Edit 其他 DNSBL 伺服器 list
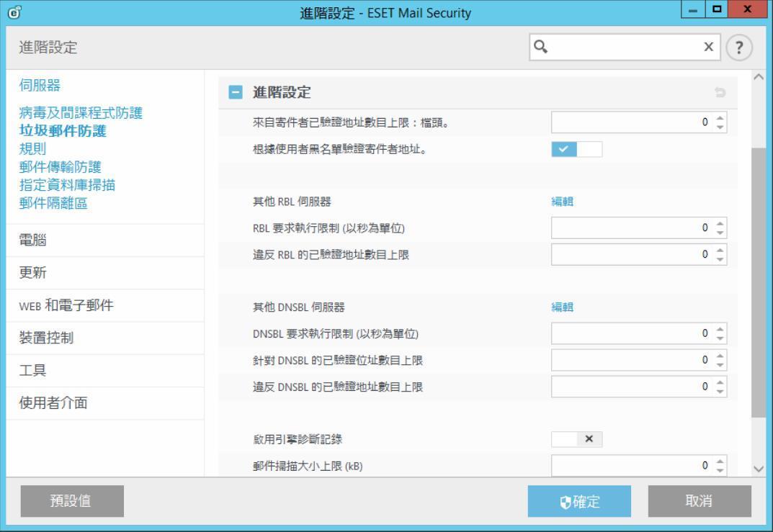The width and height of the screenshot is (773, 532). (x=562, y=307)
